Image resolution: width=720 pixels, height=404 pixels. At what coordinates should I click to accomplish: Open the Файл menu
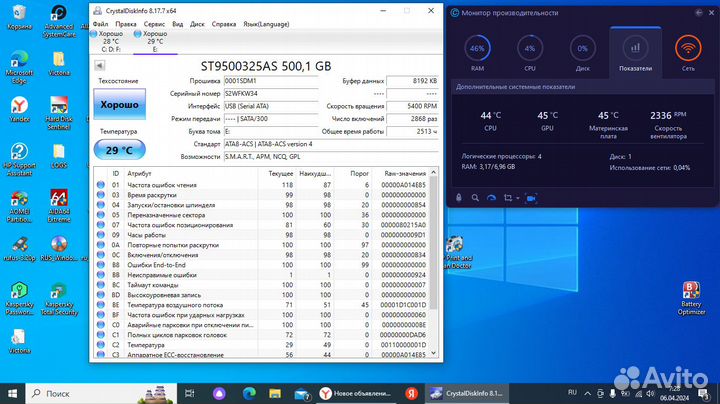point(100,24)
